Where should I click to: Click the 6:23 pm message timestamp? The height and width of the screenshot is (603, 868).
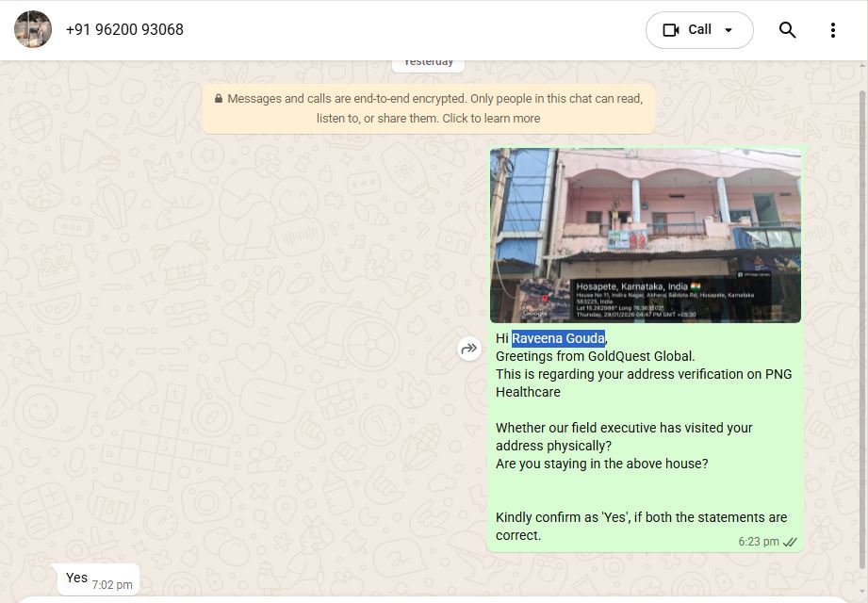click(759, 542)
